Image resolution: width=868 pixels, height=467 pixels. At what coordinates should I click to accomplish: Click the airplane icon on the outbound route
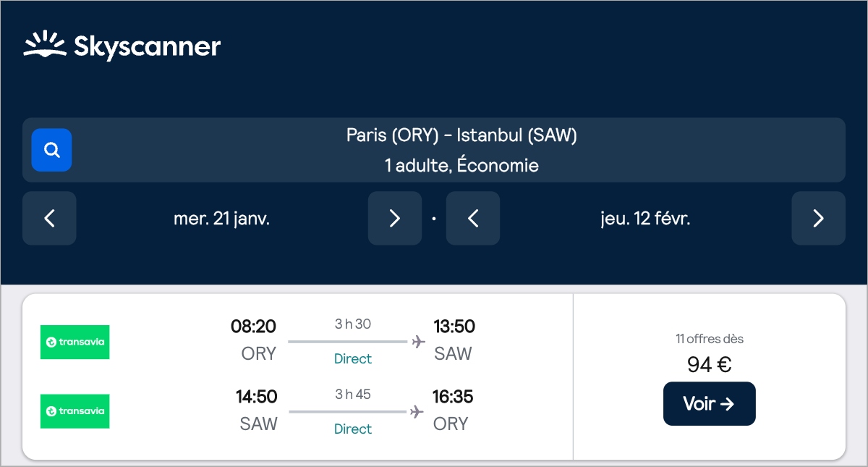click(x=417, y=342)
